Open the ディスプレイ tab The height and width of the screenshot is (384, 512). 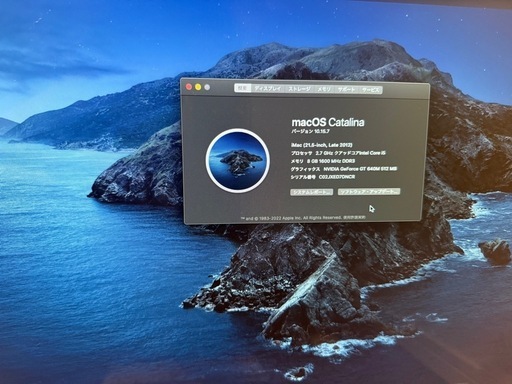point(268,89)
